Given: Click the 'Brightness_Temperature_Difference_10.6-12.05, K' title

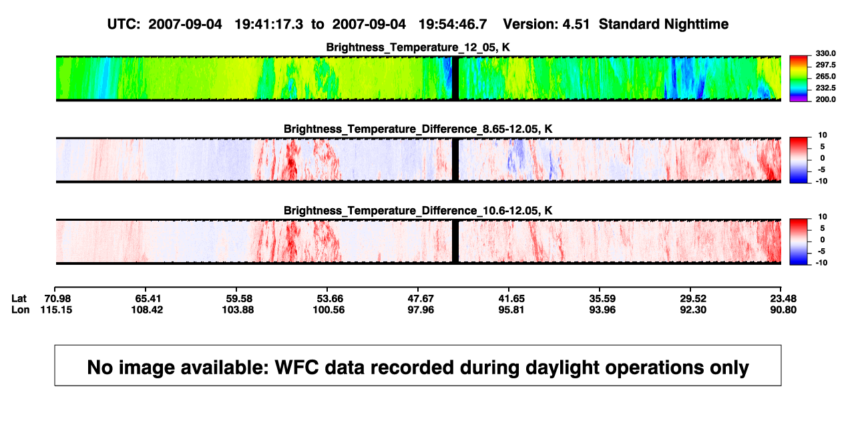Looking at the screenshot, I should click(418, 211).
